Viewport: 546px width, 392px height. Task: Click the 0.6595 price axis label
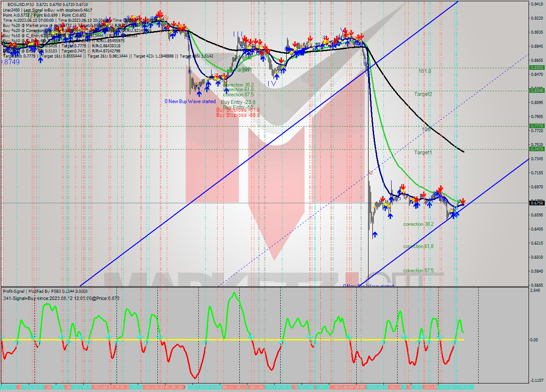(x=537, y=215)
